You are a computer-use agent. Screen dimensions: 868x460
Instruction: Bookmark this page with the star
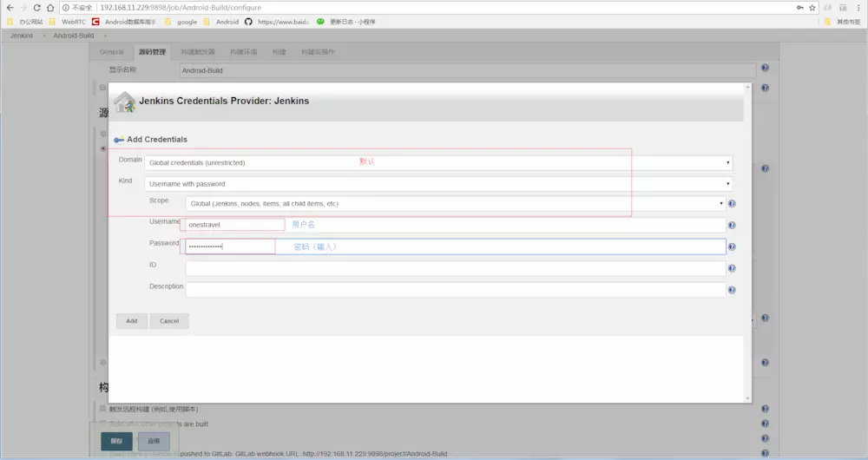pos(812,8)
